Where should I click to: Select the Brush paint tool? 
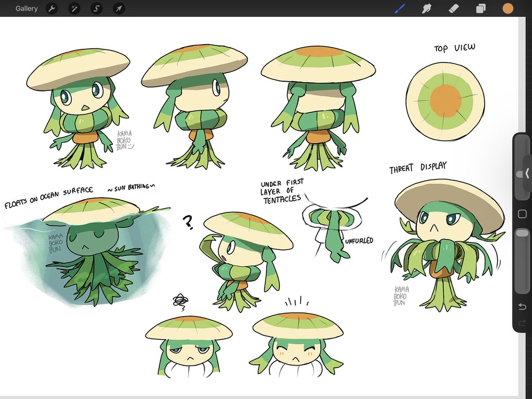[x=400, y=8]
